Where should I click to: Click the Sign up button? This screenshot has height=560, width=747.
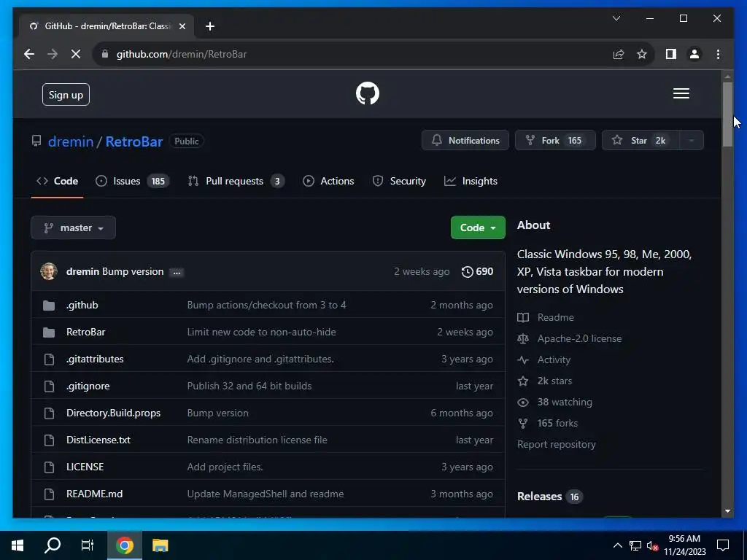pos(66,95)
